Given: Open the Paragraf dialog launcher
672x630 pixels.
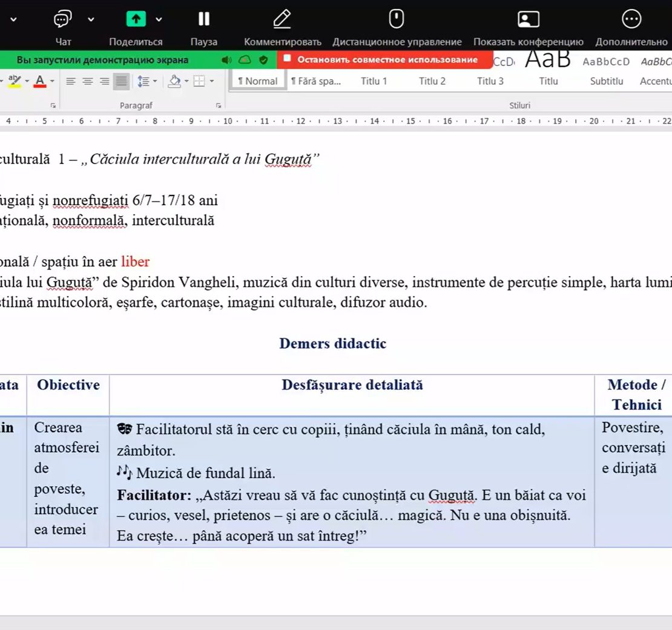Looking at the screenshot, I should point(218,105).
